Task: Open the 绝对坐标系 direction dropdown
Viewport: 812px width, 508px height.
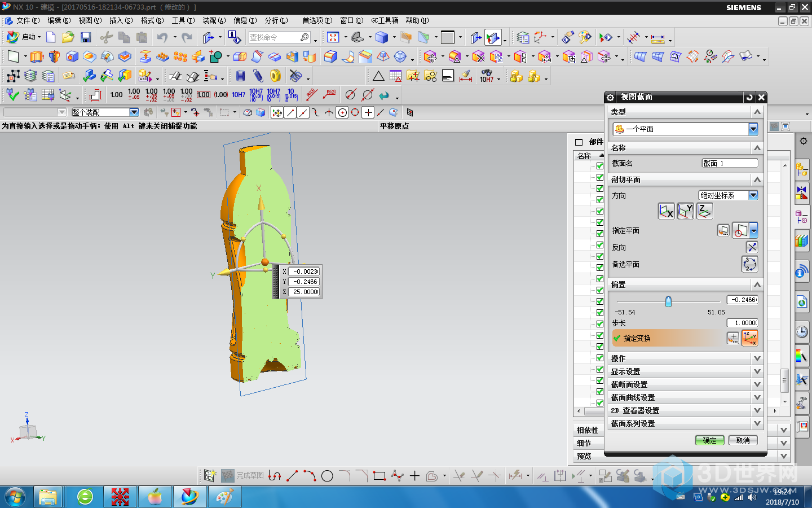Action: point(753,195)
